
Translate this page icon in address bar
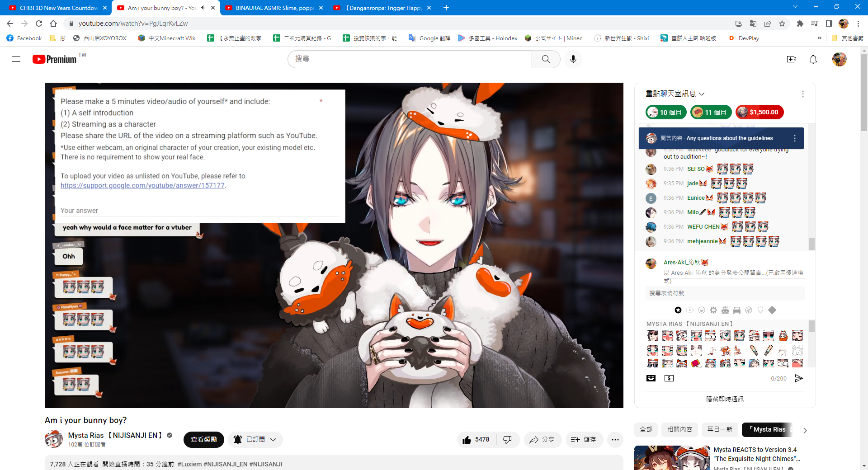[x=753, y=23]
